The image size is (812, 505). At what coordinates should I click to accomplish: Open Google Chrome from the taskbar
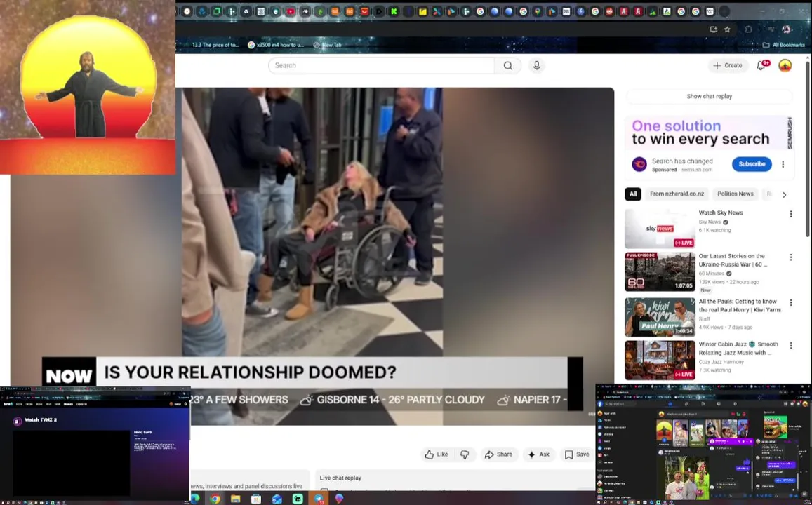point(214,499)
